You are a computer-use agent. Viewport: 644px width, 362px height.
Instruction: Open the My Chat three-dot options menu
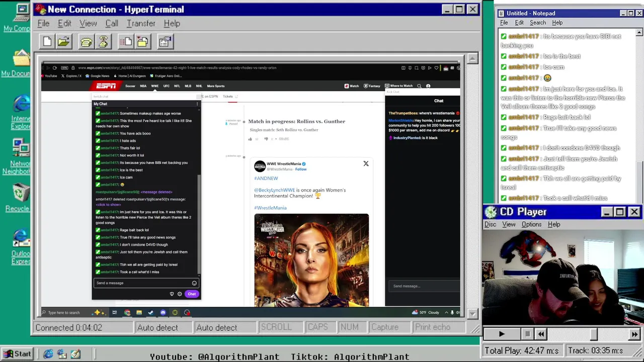(x=197, y=104)
